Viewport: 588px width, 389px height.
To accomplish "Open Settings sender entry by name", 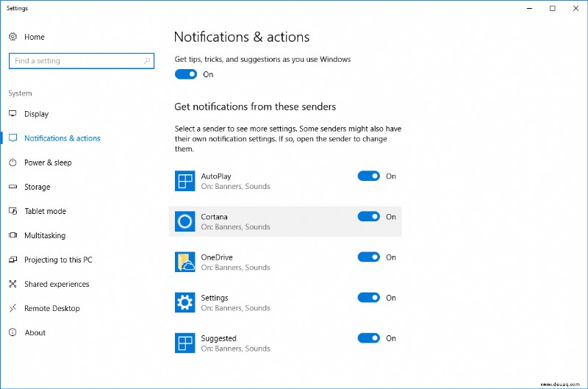I will click(x=215, y=298).
